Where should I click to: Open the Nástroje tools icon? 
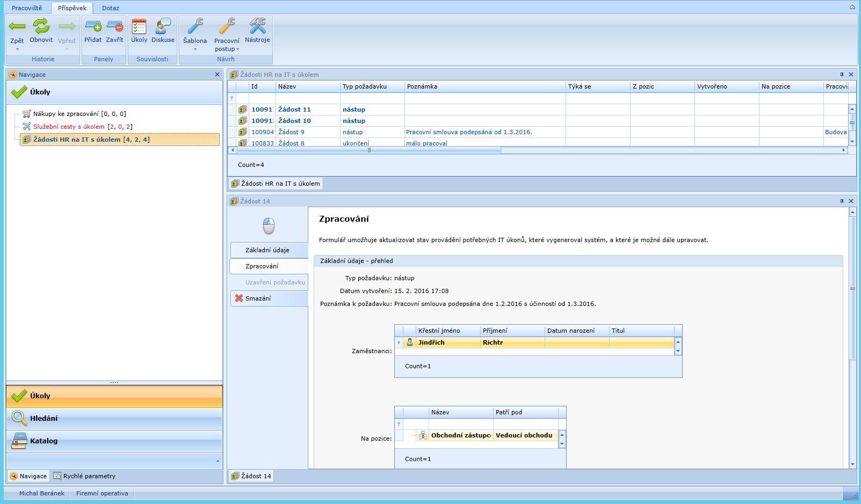click(x=257, y=26)
